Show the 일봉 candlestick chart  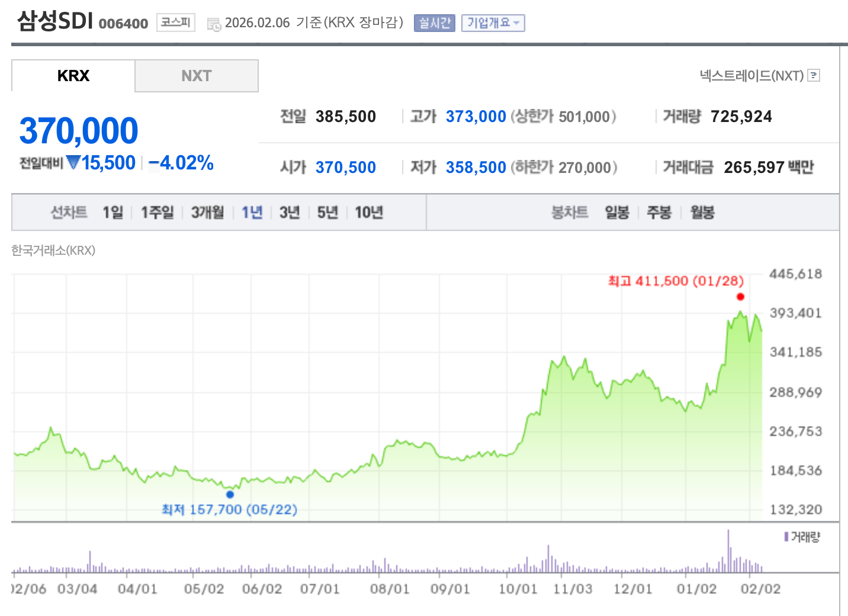coord(617,212)
